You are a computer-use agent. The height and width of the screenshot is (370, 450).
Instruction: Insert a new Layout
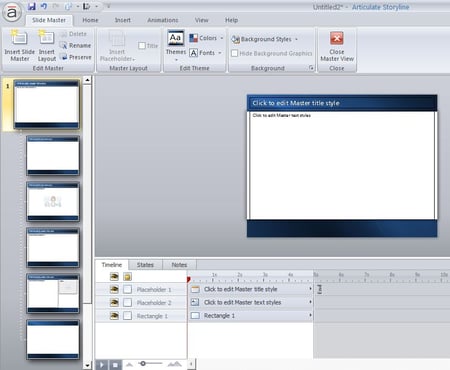[x=47, y=46]
